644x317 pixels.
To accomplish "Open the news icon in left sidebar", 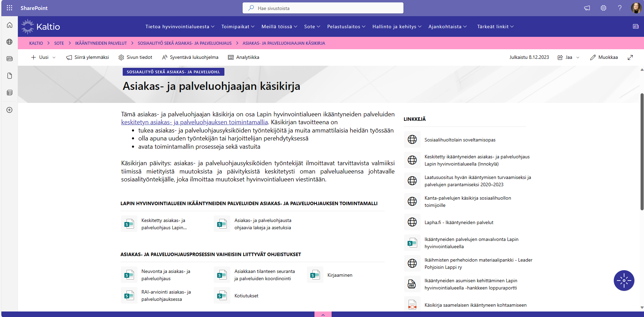I will [10, 59].
